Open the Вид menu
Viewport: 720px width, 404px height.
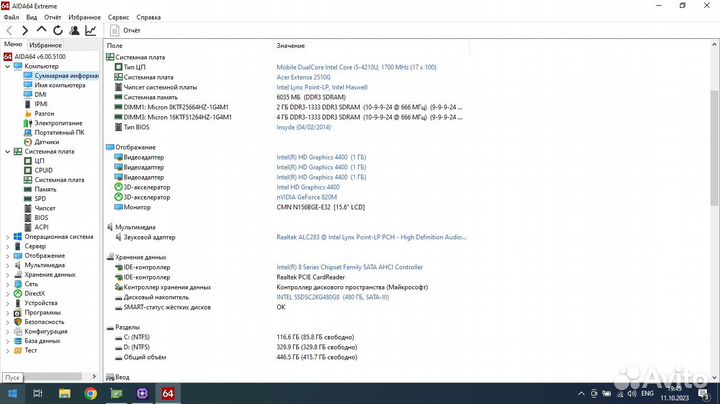pos(32,17)
